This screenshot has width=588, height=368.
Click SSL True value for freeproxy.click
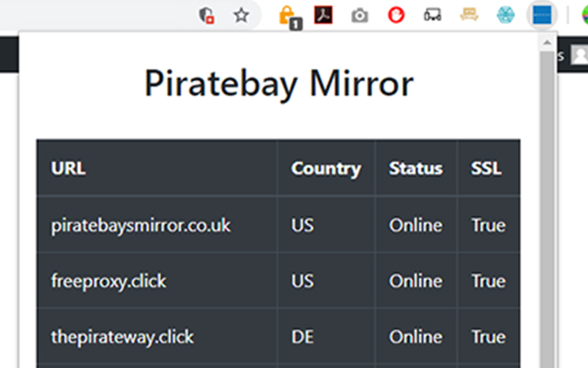489,281
